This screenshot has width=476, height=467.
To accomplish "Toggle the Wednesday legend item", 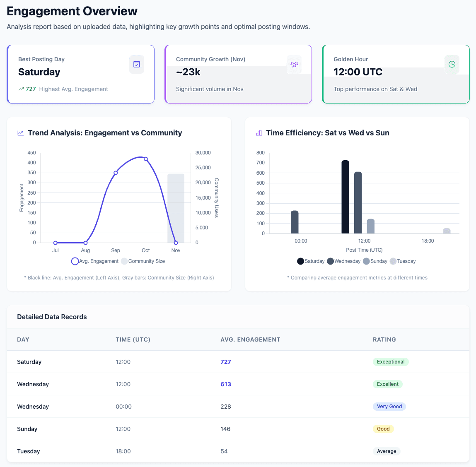I will pyautogui.click(x=343, y=261).
